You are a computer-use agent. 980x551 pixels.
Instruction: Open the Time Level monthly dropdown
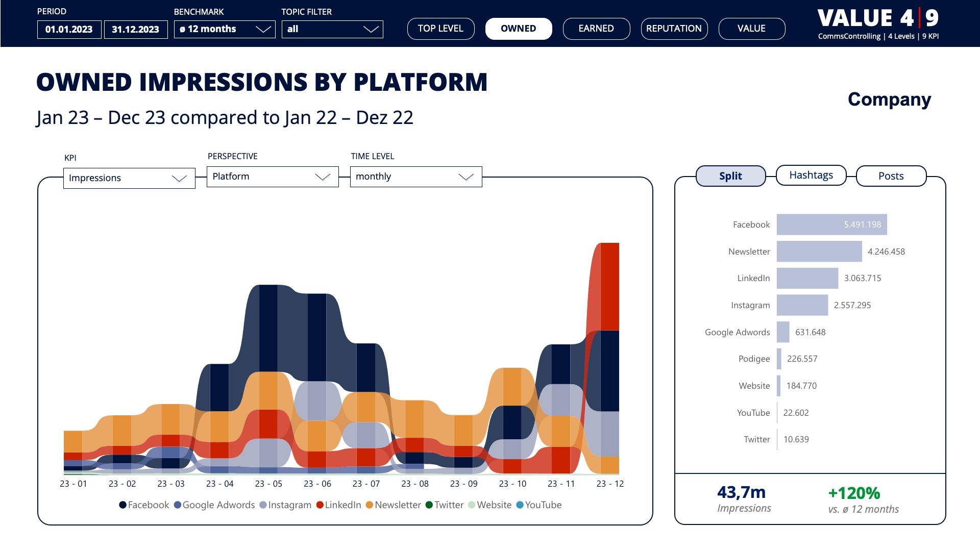416,177
